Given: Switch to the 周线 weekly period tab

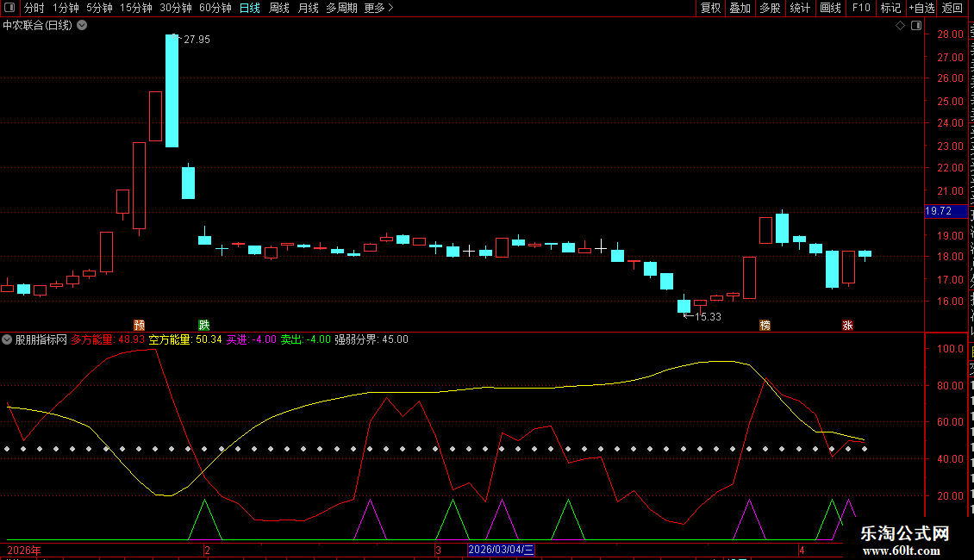Looking at the screenshot, I should pos(279,8).
